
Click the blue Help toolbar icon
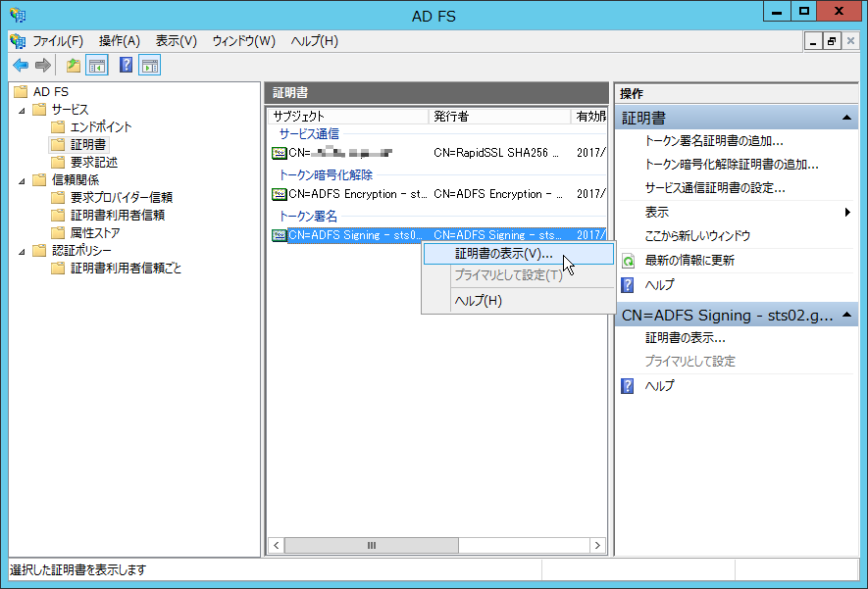tap(127, 66)
